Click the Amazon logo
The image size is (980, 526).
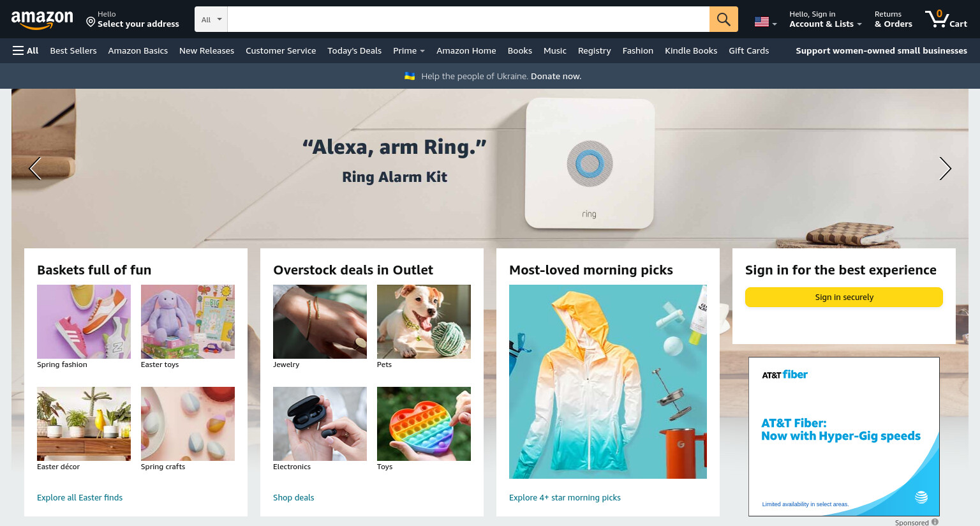42,20
